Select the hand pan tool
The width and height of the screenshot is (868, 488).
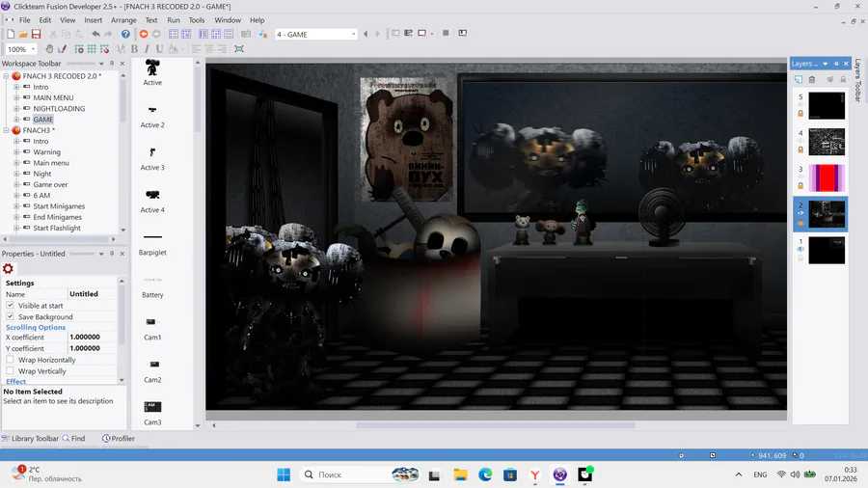49,49
